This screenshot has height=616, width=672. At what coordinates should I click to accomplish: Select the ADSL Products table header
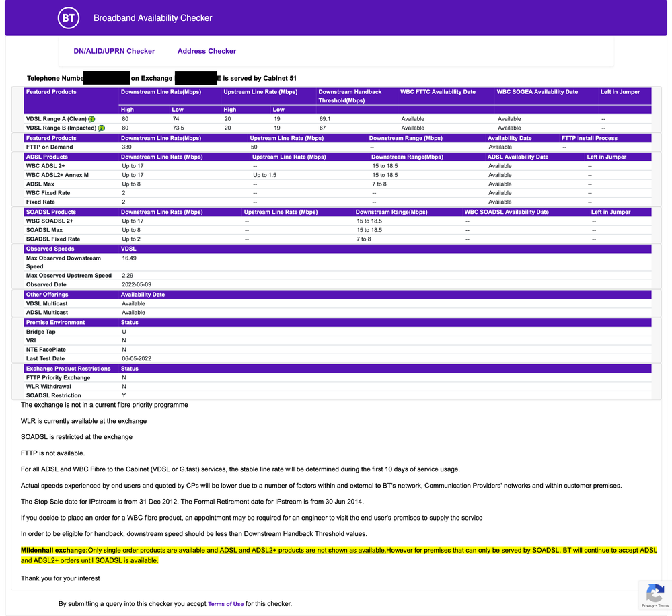(46, 157)
